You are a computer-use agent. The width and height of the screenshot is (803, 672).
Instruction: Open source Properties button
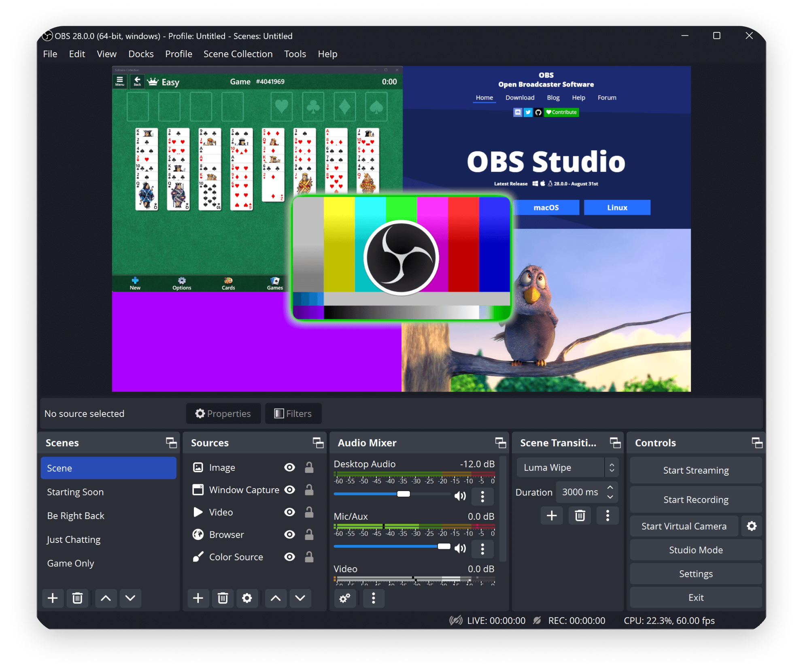pyautogui.click(x=223, y=413)
